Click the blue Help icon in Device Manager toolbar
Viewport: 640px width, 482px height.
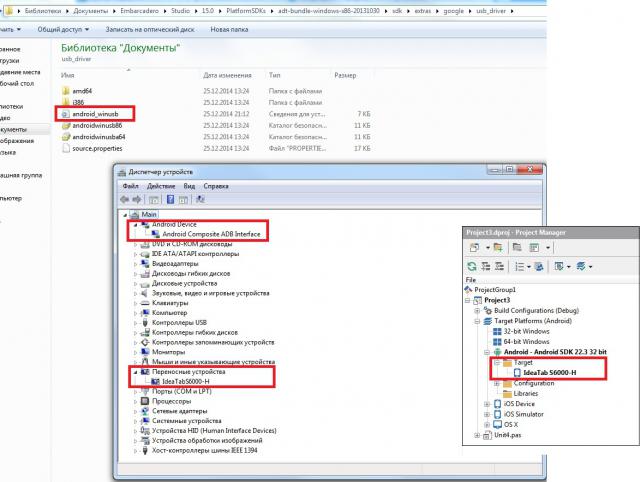click(170, 200)
